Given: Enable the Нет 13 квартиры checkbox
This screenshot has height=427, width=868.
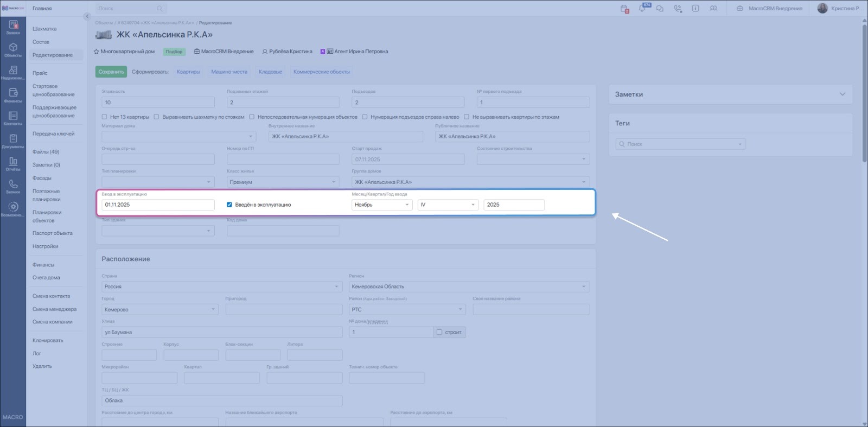Looking at the screenshot, I should (105, 117).
